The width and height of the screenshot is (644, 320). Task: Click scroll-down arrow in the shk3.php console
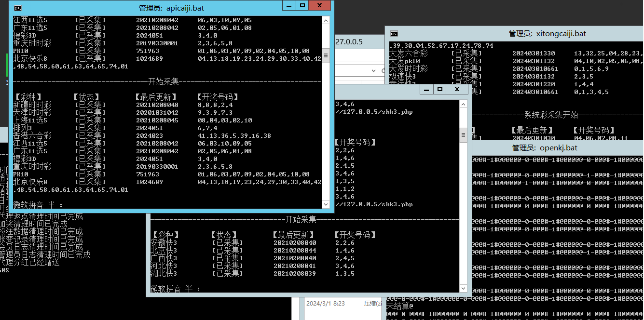point(463,288)
